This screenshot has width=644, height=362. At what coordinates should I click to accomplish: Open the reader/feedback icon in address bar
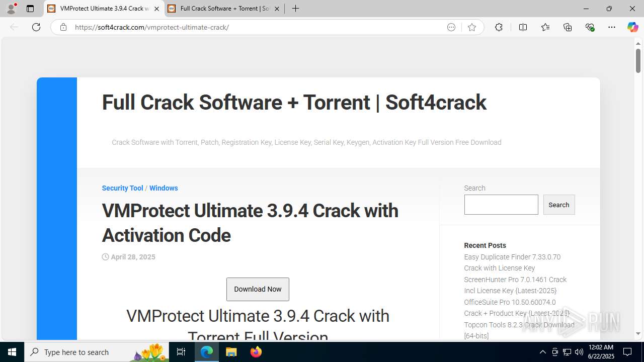[451, 27]
